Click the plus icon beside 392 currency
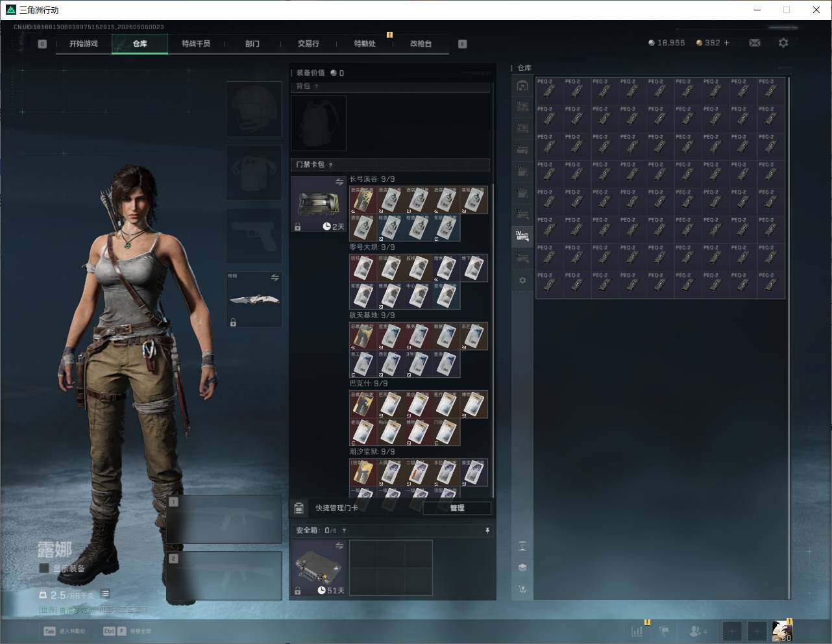Screen dimensions: 832x644 726,43
